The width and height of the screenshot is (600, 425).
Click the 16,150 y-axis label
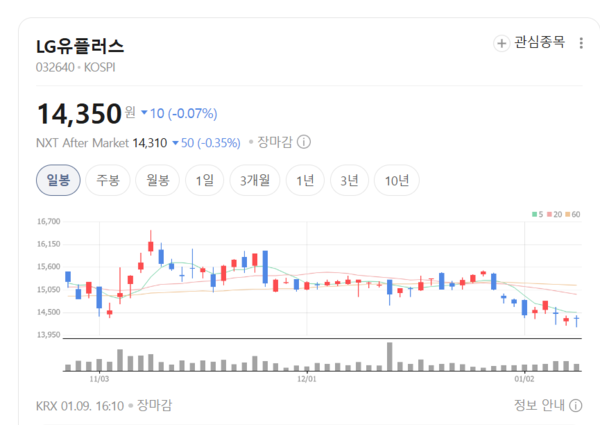(x=49, y=244)
